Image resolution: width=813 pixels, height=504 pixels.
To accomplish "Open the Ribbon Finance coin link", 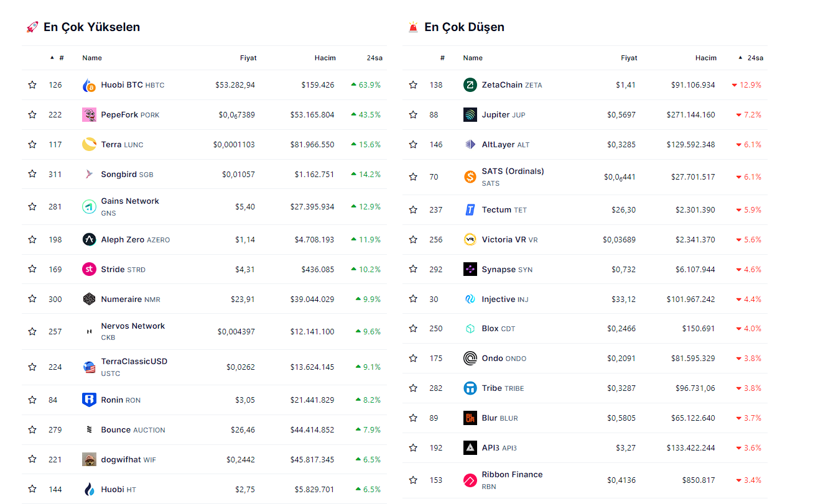I will coord(511,475).
